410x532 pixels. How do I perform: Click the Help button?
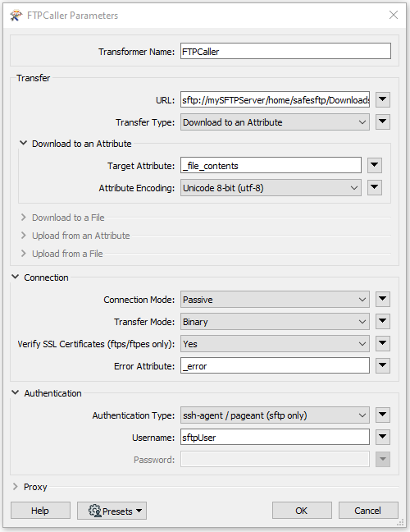pyautogui.click(x=40, y=511)
